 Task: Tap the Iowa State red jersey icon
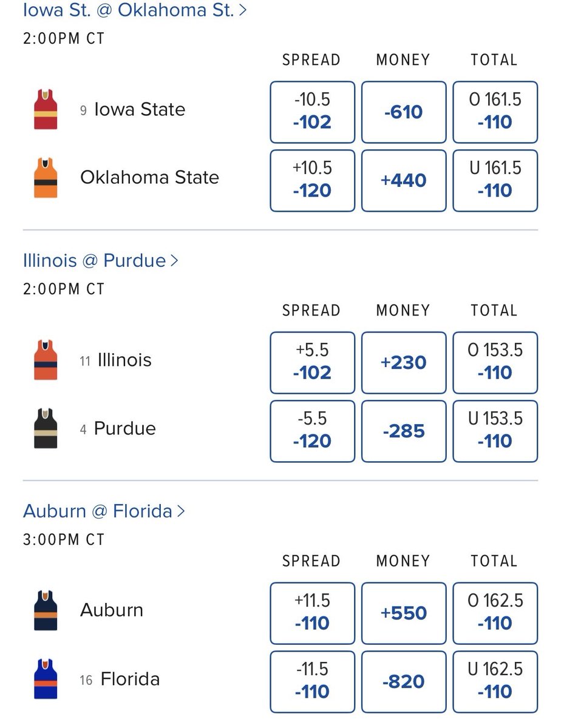click(x=46, y=109)
